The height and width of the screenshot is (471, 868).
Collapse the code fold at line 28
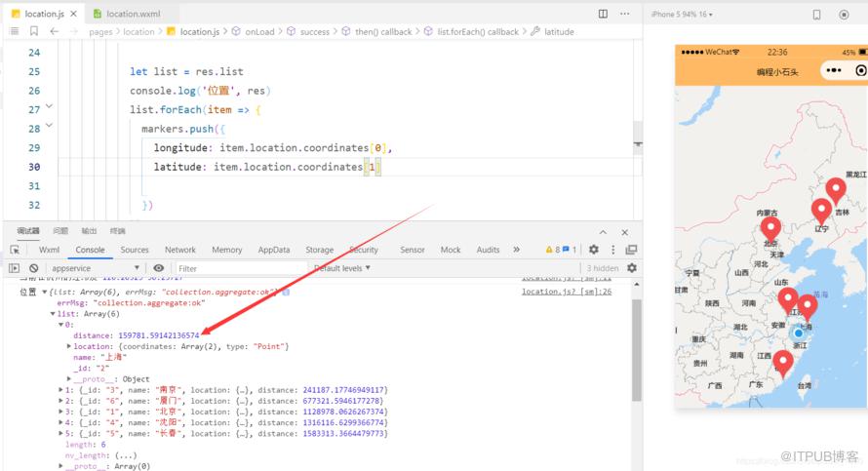click(50, 125)
